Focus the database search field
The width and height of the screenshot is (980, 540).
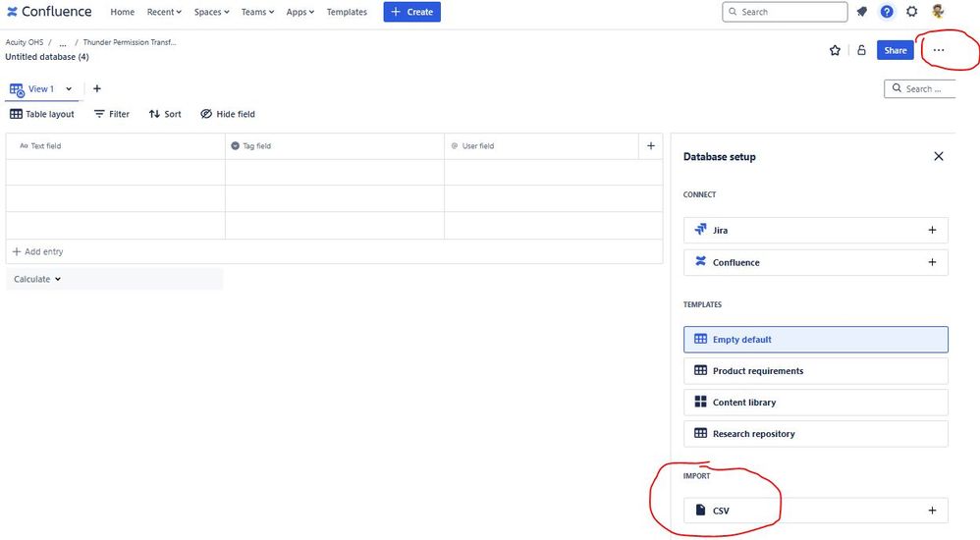point(920,88)
